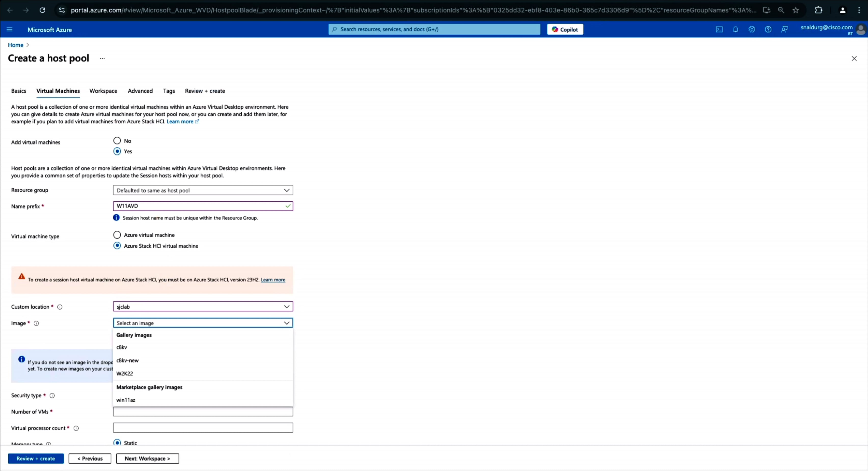Viewport: 868px width, 471px height.
Task: Open Learn more link in the HCI warning
Action: click(273, 280)
